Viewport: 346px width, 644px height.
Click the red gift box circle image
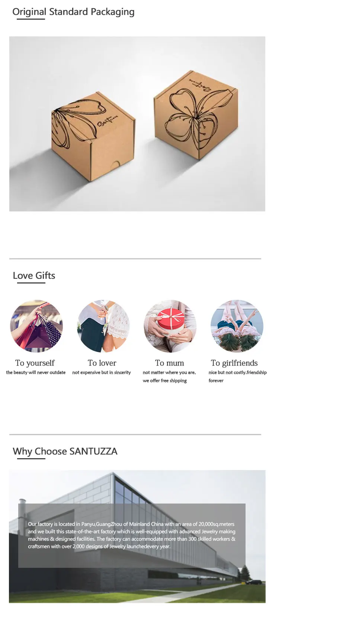point(170,326)
